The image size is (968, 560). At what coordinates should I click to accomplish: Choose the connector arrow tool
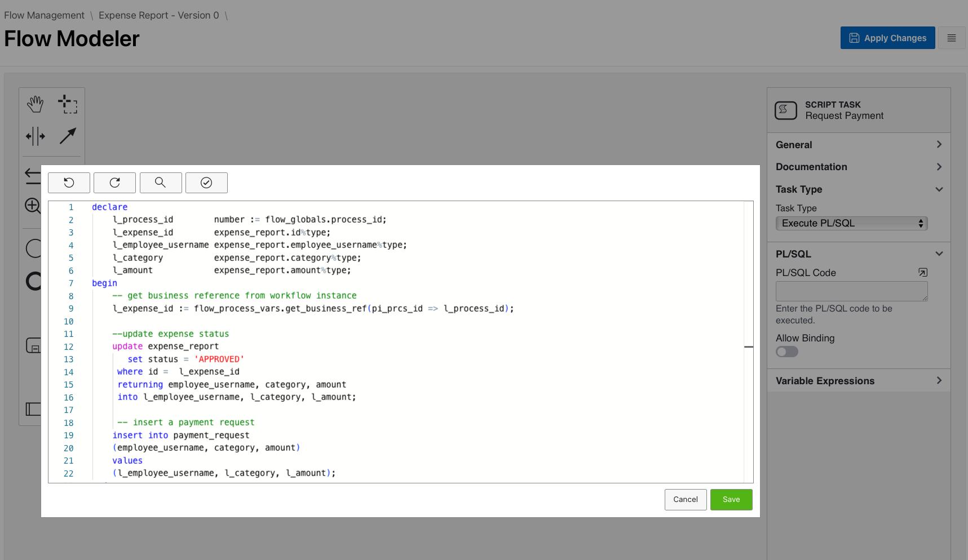[68, 136]
